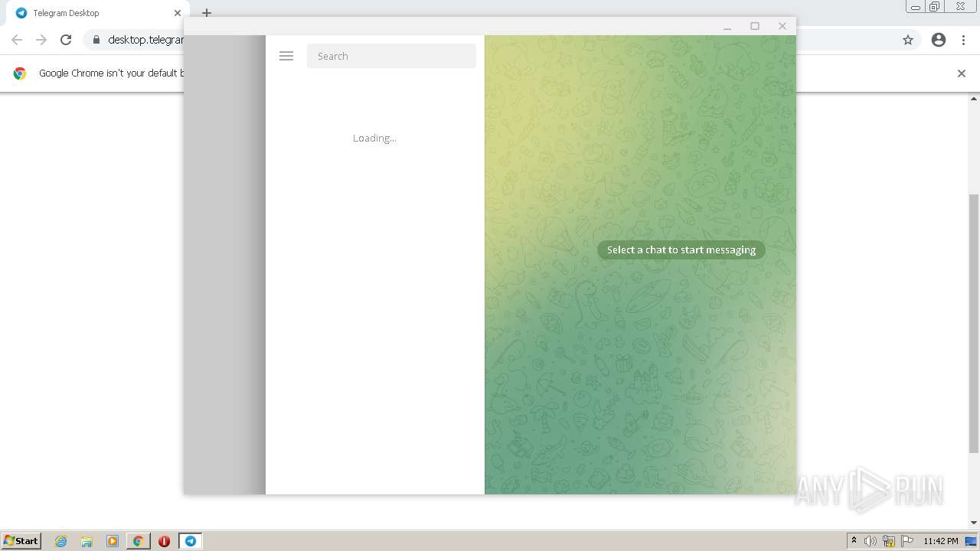Open the Windows Start menu
Image resolution: width=980 pixels, height=551 pixels.
point(21,540)
